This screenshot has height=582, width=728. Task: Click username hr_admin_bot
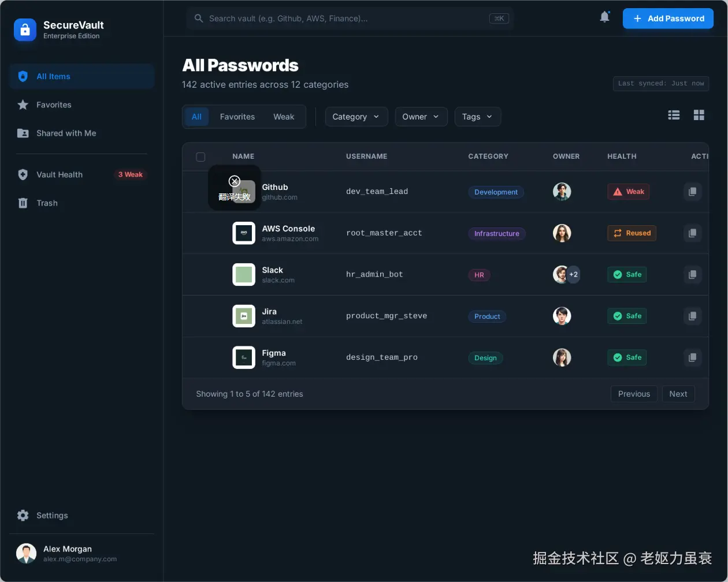click(374, 275)
